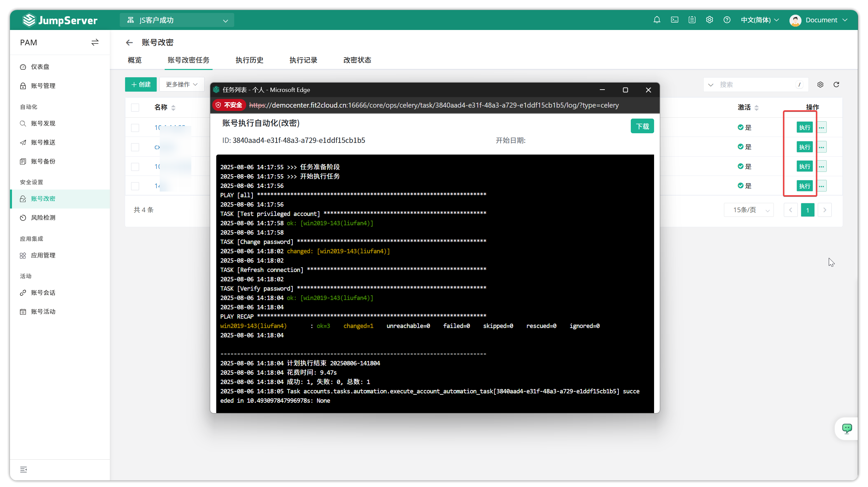Image resolution: width=868 pixels, height=487 pixels.
Task: Open the 15条/页 page size dropdown
Action: [749, 210]
